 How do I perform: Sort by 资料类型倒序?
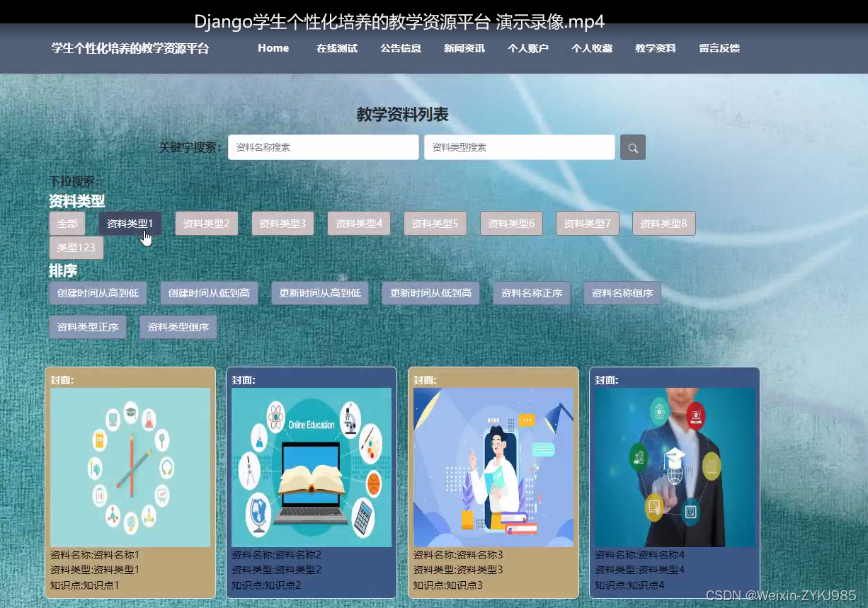[x=178, y=327]
